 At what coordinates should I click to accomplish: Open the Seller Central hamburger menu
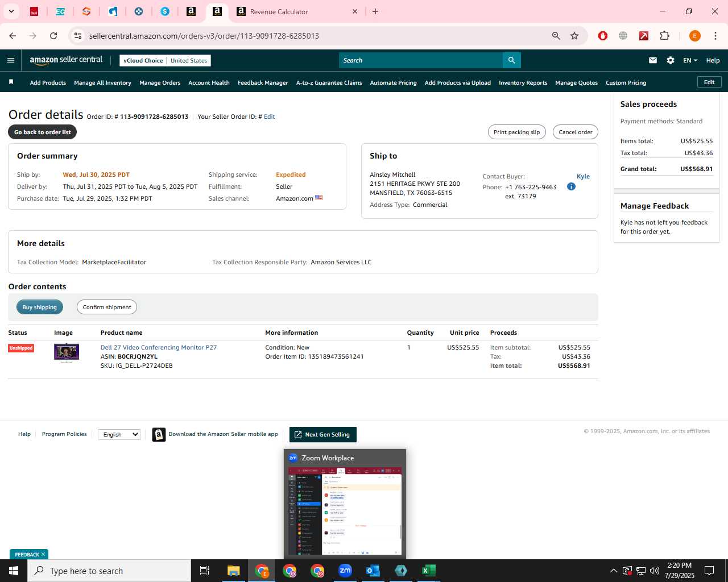[11, 60]
